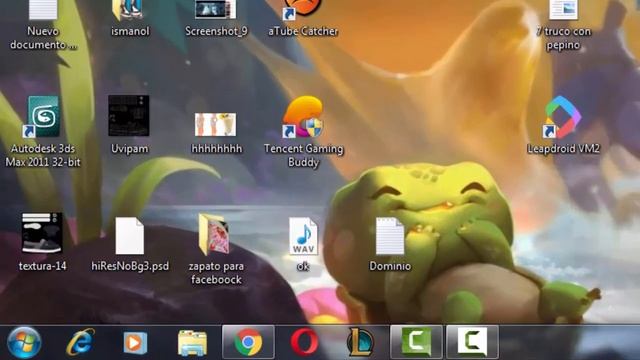Open Windows Explorer from the taskbar
The image size is (640, 360).
point(192,343)
